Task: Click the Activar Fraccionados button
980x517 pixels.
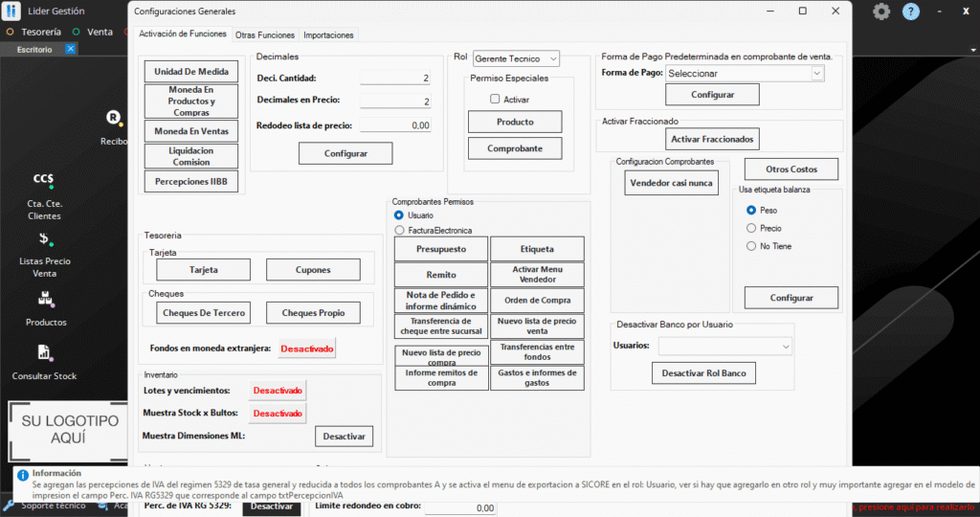Action: [x=712, y=139]
